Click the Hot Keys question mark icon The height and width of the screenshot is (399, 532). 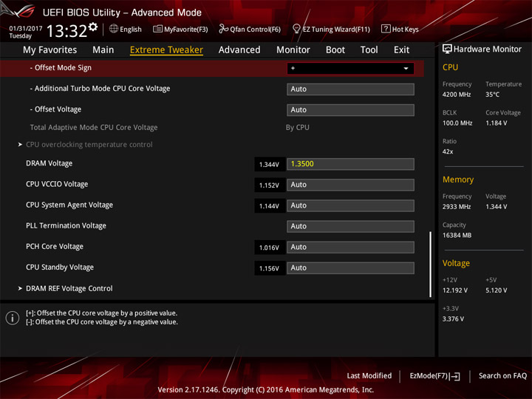pos(386,29)
